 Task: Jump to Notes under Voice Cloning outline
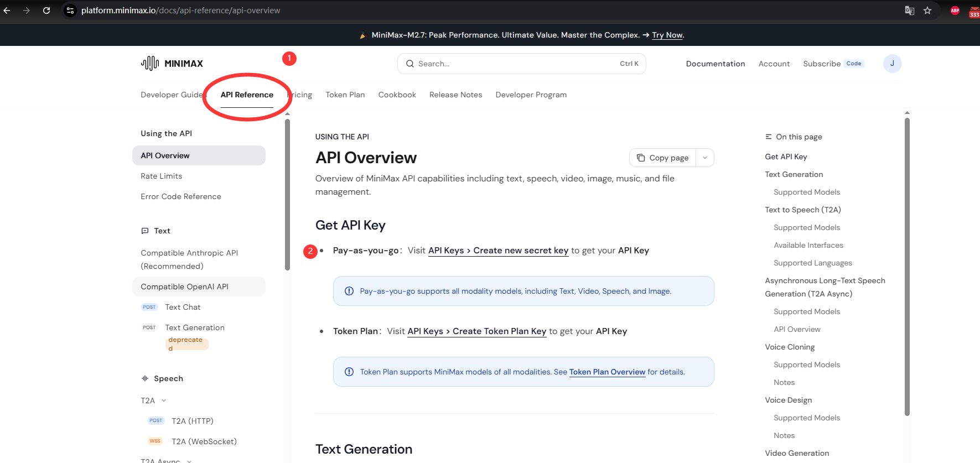(x=784, y=382)
